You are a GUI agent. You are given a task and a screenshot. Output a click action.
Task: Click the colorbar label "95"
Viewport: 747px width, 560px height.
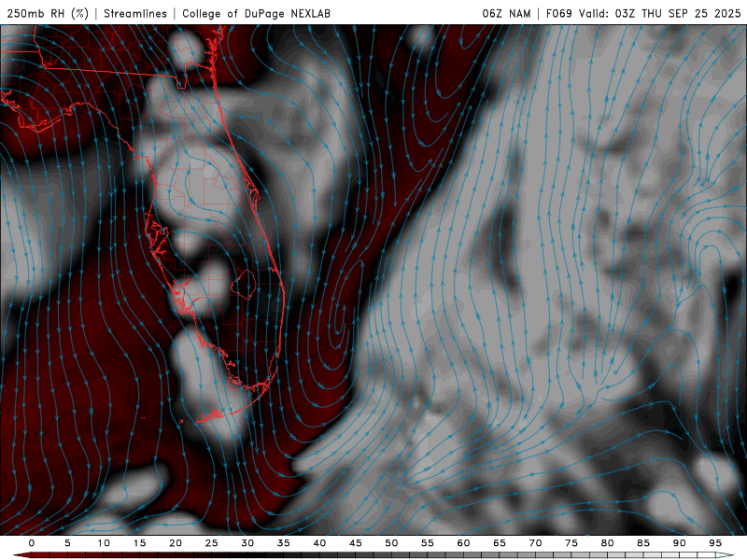[x=715, y=543]
